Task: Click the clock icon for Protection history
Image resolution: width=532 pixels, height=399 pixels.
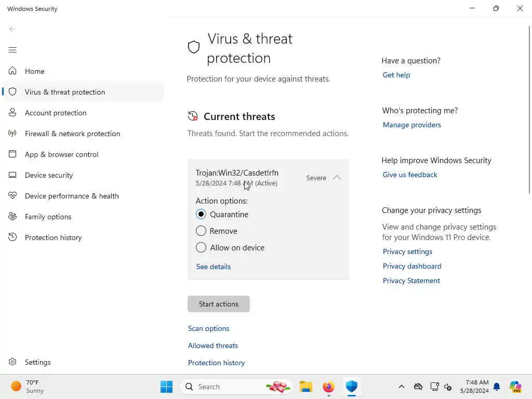Action: (12, 237)
